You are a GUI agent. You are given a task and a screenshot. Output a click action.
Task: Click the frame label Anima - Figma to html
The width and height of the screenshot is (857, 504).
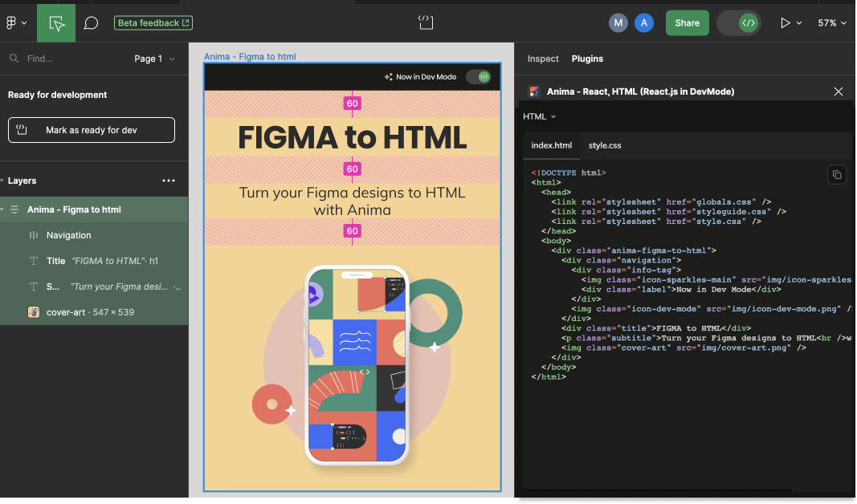250,56
